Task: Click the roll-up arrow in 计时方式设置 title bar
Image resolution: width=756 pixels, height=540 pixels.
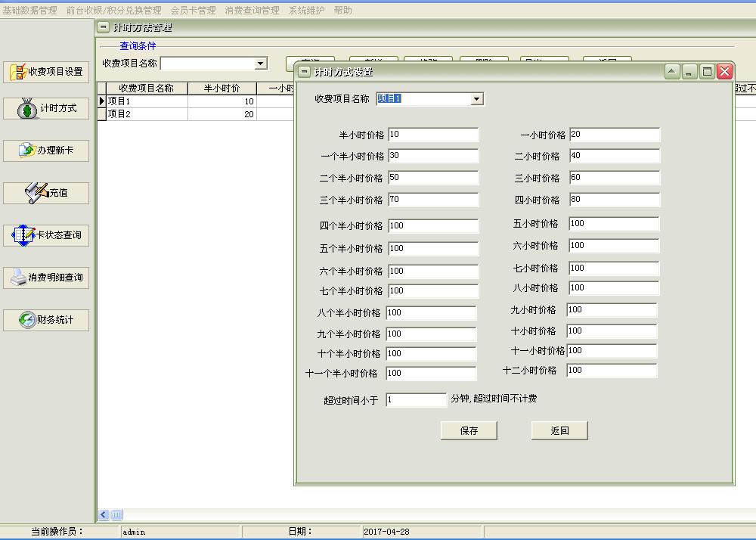Action: pos(672,72)
